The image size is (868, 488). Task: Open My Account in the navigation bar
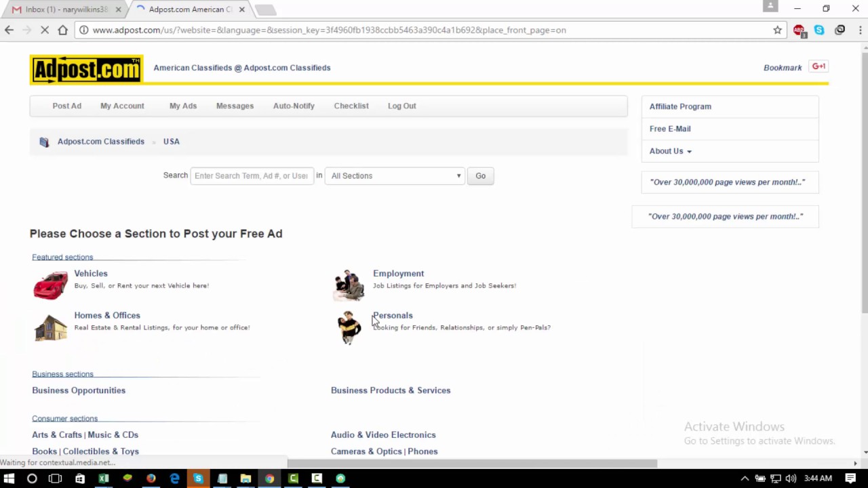point(122,106)
